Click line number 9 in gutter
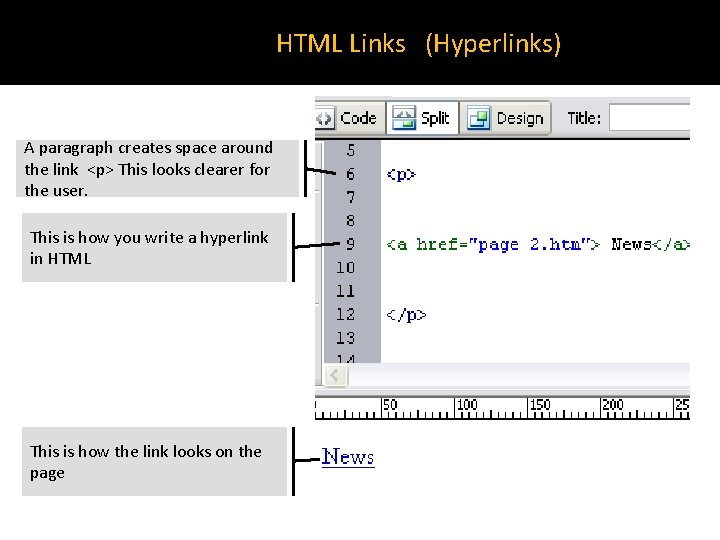Image resolution: width=720 pixels, height=540 pixels. [x=350, y=244]
